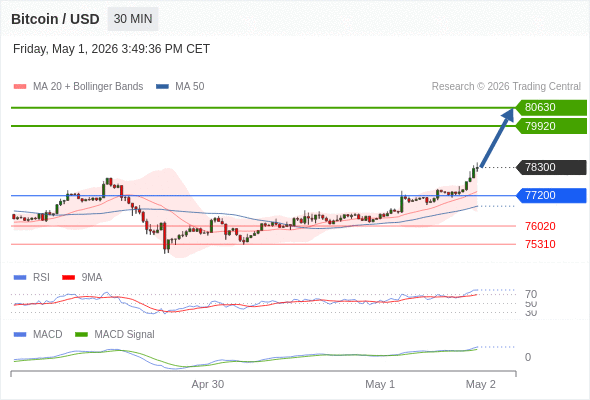Select the 79920 green price tag
Image resolution: width=590 pixels, height=400 pixels.
click(x=551, y=126)
